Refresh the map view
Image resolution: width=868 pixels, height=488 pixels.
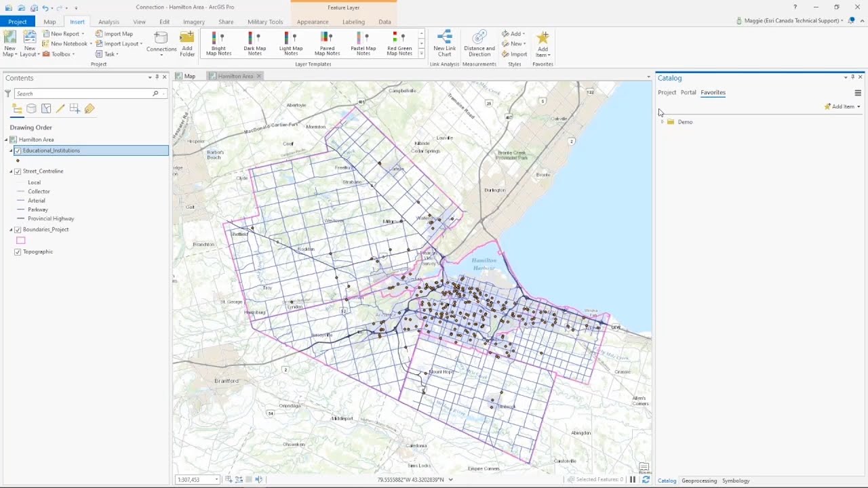[646, 480]
